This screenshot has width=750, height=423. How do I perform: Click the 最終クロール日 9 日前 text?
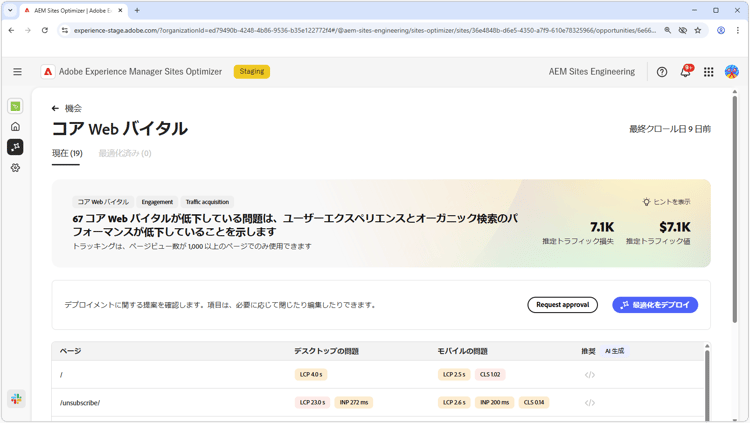(670, 129)
